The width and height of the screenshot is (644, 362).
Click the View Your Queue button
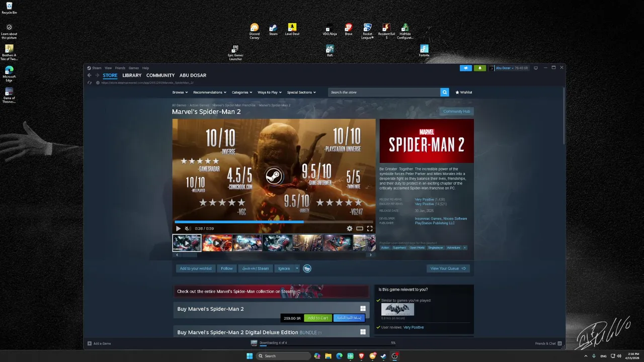point(448,268)
